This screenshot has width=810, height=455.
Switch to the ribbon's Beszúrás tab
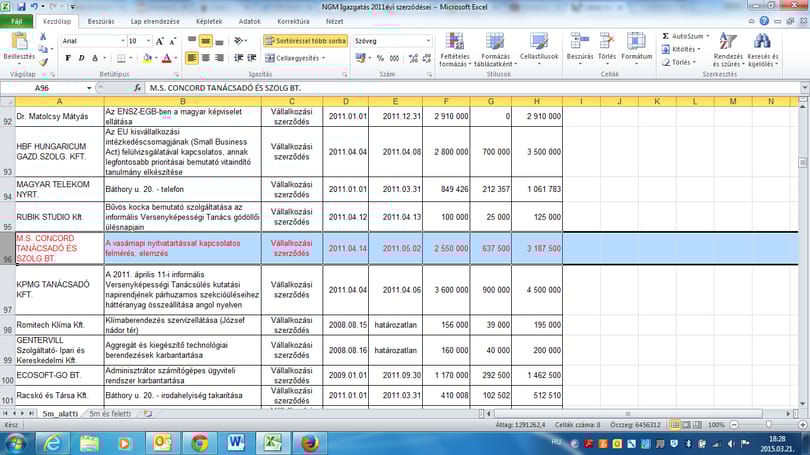tap(101, 21)
